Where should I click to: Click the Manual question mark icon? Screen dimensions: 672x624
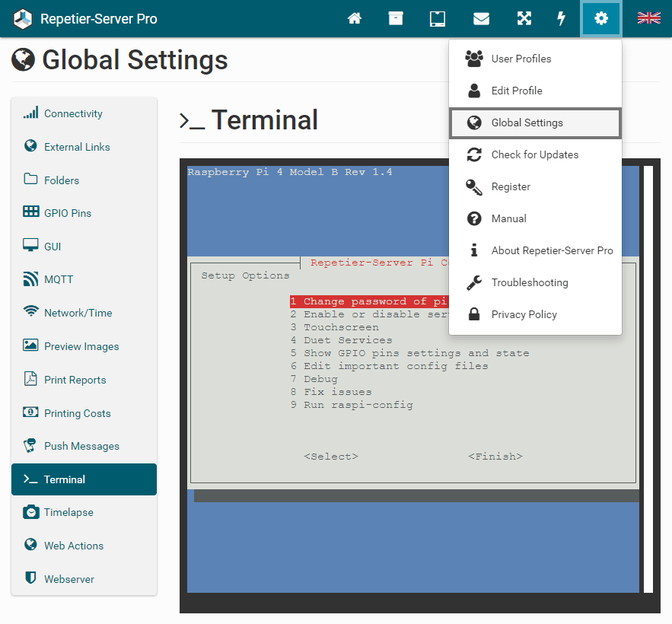(474, 218)
